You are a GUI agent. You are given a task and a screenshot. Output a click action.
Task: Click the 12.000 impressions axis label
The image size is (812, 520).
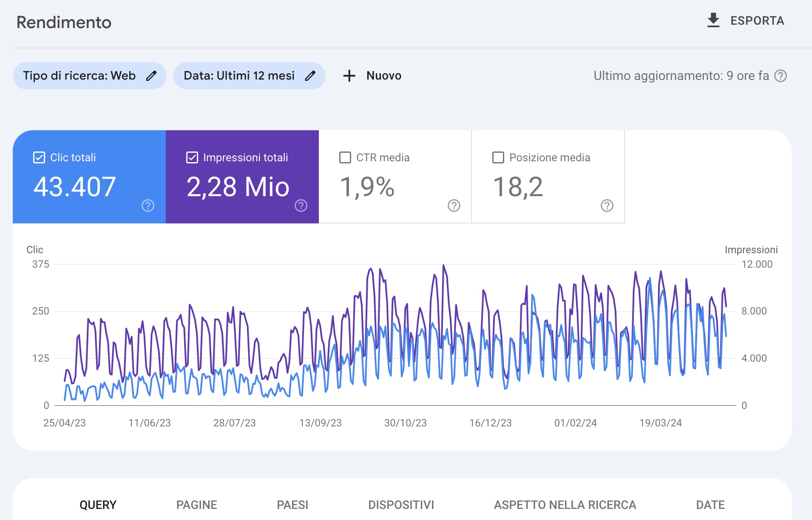pyautogui.click(x=757, y=264)
